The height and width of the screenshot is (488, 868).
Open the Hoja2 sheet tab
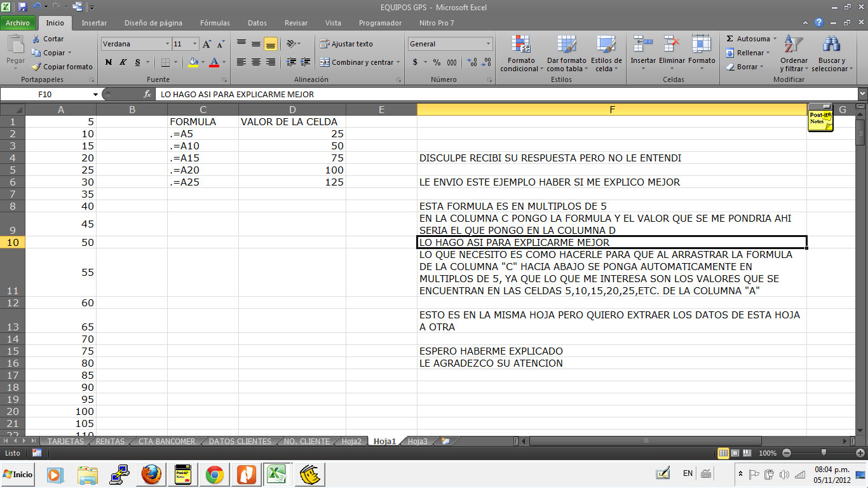pyautogui.click(x=351, y=441)
